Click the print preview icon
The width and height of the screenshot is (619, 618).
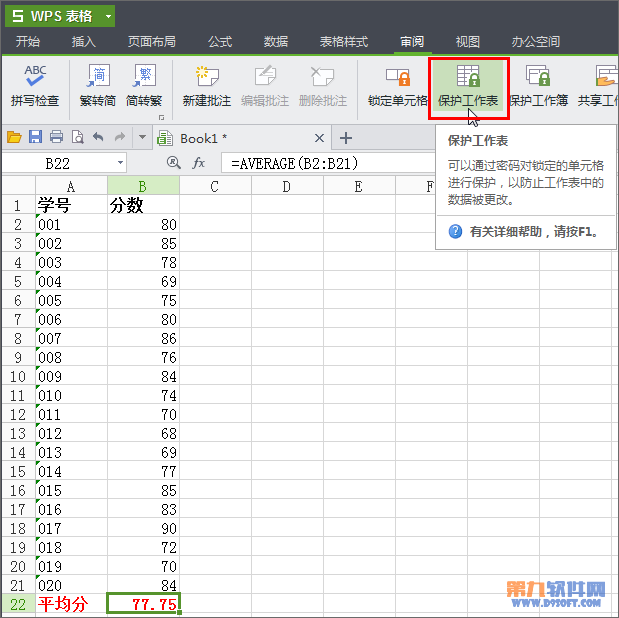pyautogui.click(x=78, y=137)
